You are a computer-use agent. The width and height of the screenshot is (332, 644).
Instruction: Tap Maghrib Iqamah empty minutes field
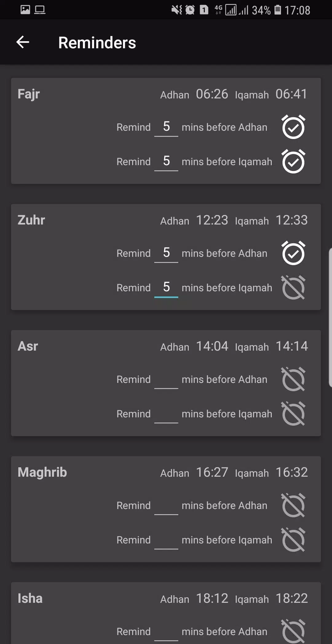click(x=166, y=540)
